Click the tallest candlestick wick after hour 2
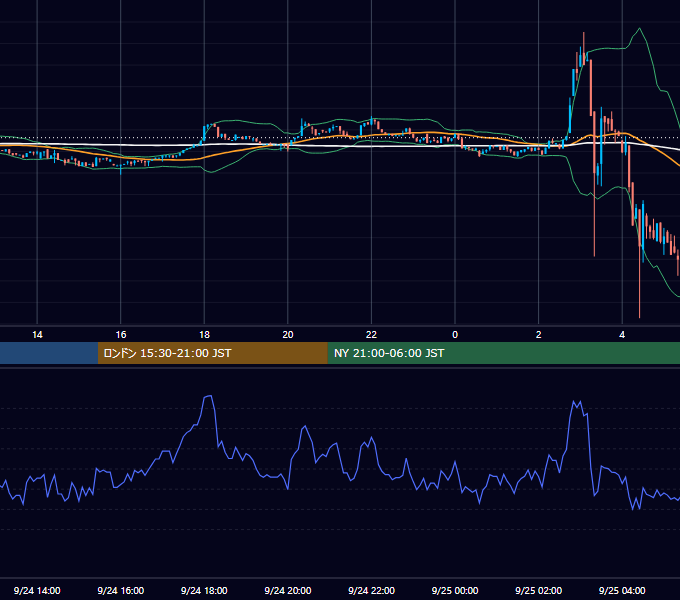This screenshot has height=600, width=680. click(x=584, y=49)
